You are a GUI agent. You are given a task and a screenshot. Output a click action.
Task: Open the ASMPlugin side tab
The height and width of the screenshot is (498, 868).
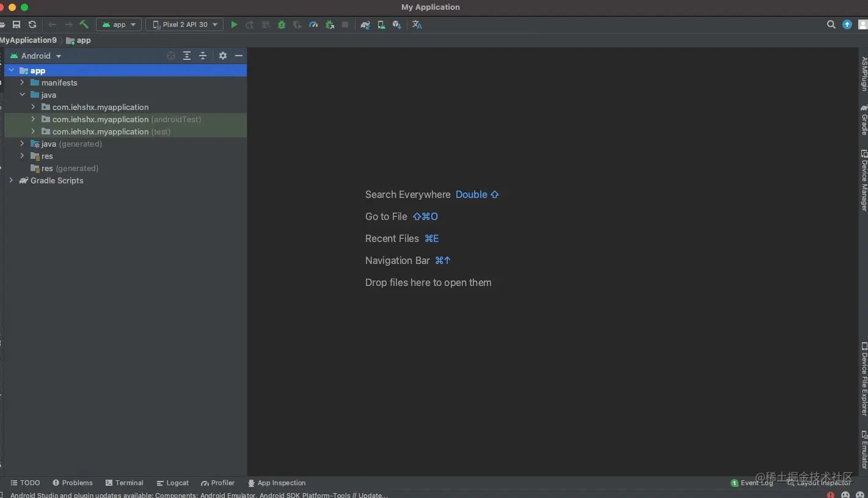[x=864, y=73]
